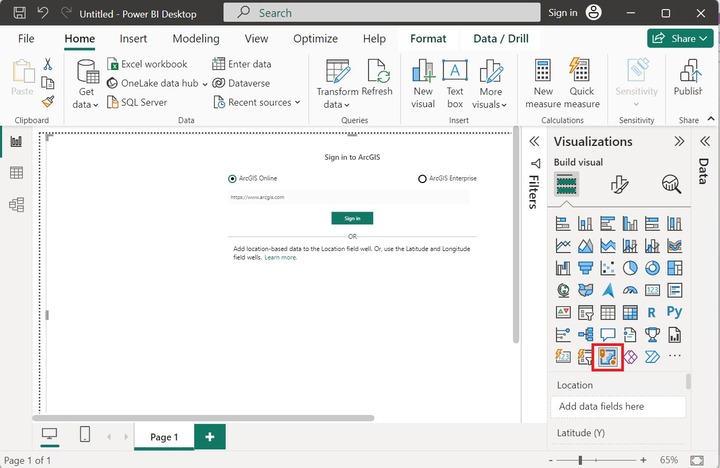The height and width of the screenshot is (468, 720).
Task: Select the Azure map visual
Action: [608, 290]
